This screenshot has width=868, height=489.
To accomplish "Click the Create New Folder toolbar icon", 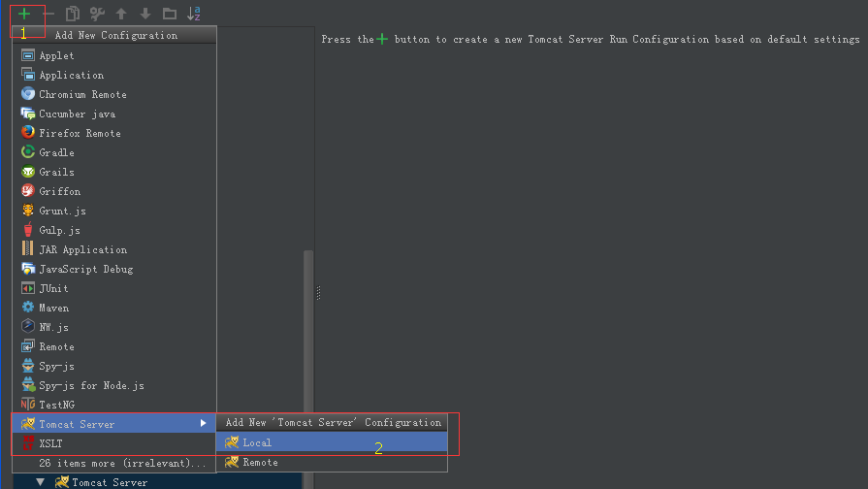I will [x=170, y=14].
